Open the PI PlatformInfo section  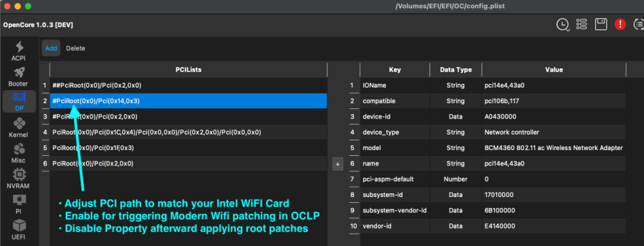click(x=19, y=204)
